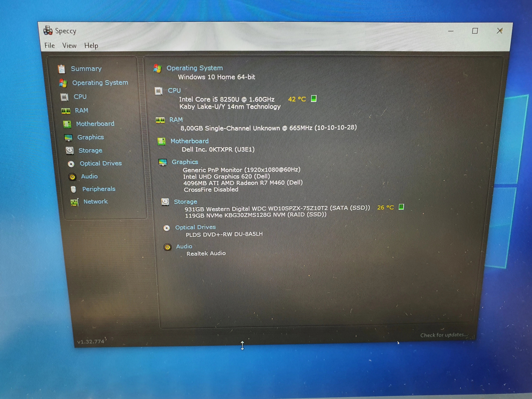
Task: Click the Dell Inc. 0KTXPR motherboard text
Action: pyautogui.click(x=218, y=149)
